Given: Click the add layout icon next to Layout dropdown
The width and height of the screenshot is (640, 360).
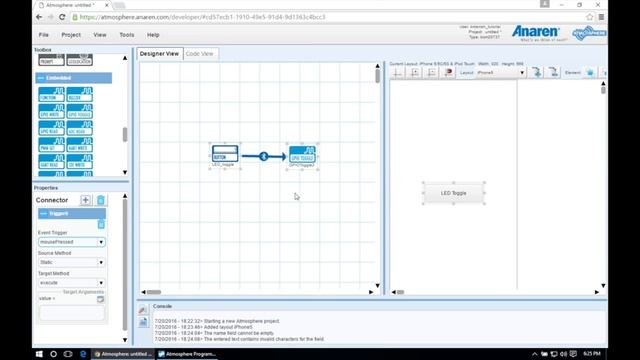Looking at the screenshot, I should [537, 73].
